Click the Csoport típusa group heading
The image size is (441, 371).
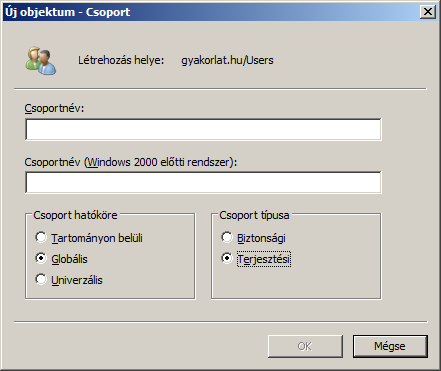[x=254, y=215]
